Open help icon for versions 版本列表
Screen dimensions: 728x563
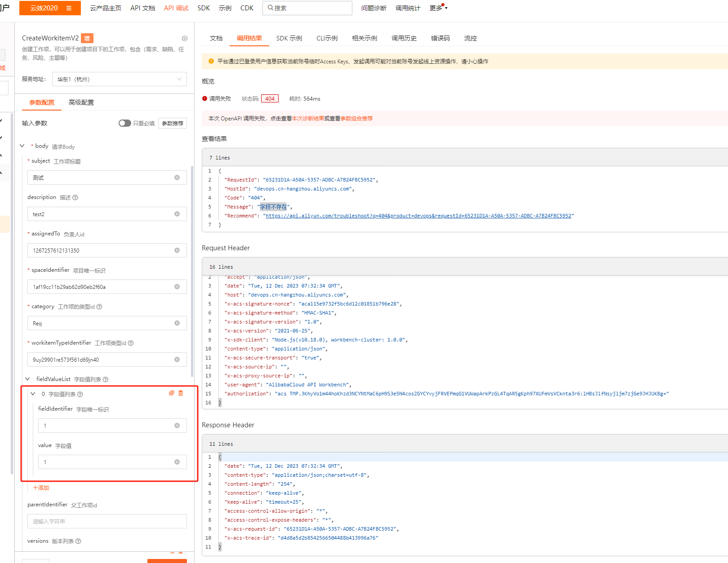click(78, 541)
